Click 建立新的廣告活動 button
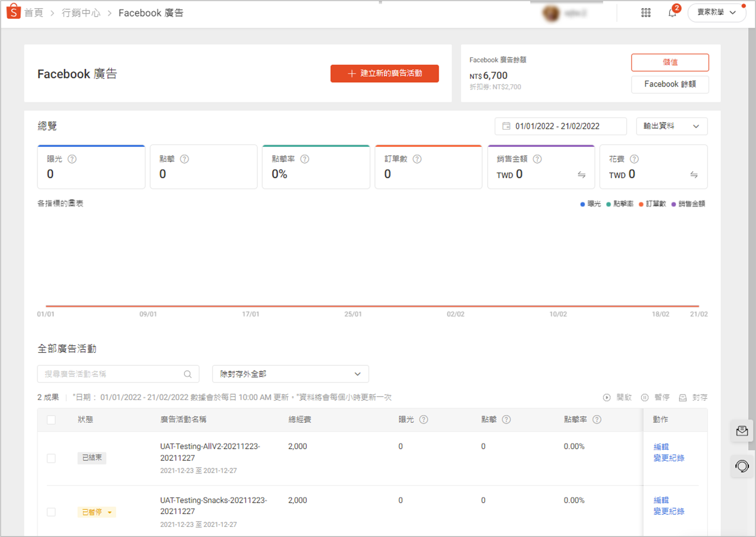 point(385,73)
